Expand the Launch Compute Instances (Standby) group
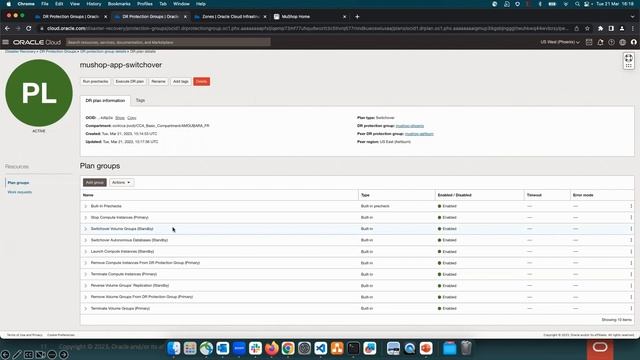 pos(86,252)
